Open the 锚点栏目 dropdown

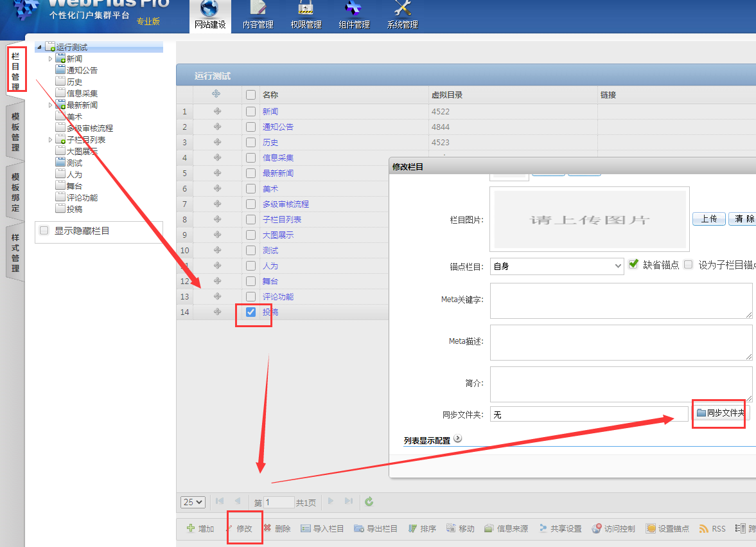point(556,266)
